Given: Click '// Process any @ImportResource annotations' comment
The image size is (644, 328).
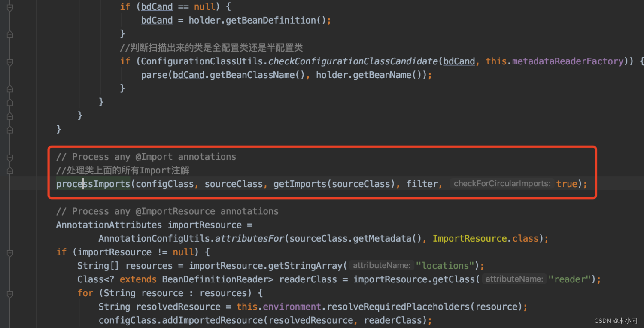Looking at the screenshot, I should click(167, 211).
